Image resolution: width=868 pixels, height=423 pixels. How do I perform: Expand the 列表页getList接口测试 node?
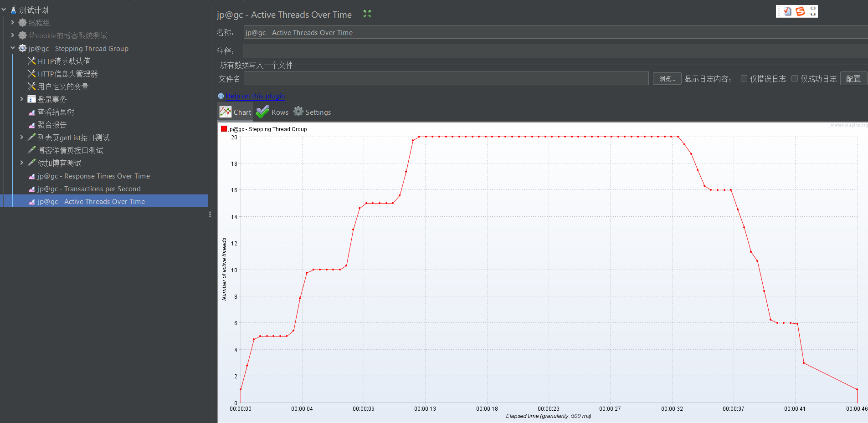21,137
